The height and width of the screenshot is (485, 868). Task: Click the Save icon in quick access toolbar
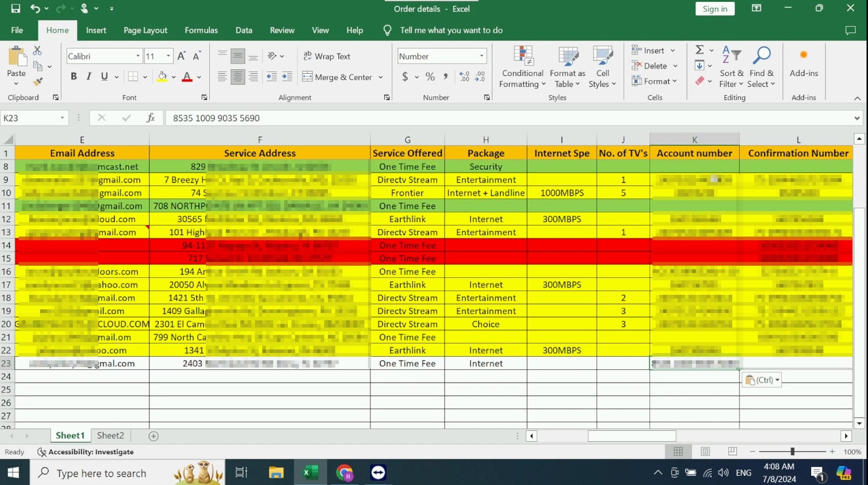pyautogui.click(x=15, y=8)
